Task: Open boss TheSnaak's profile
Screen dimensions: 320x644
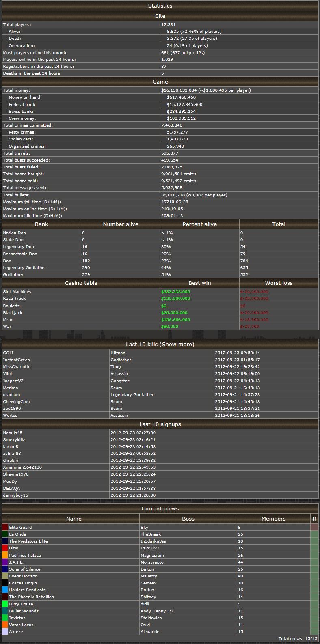Action: 150,534
